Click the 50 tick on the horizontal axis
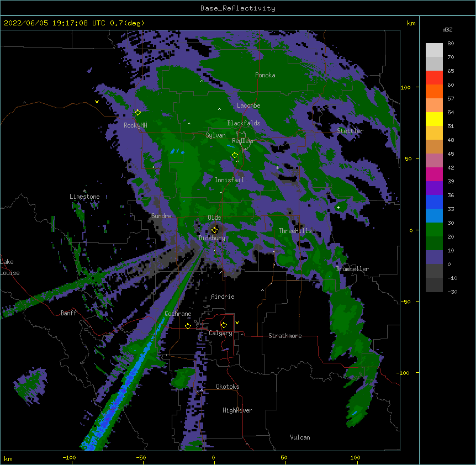Screen dimensions: 476x465 (284, 457)
